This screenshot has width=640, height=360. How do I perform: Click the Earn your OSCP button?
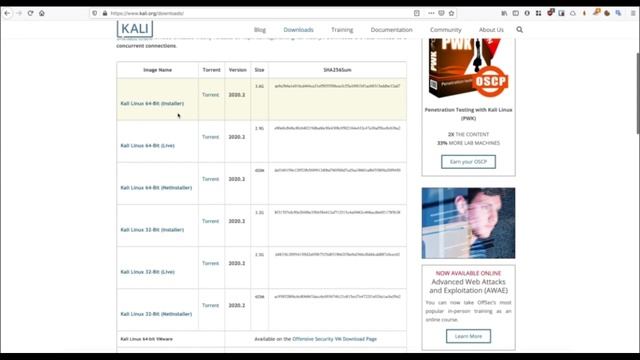coord(468,162)
